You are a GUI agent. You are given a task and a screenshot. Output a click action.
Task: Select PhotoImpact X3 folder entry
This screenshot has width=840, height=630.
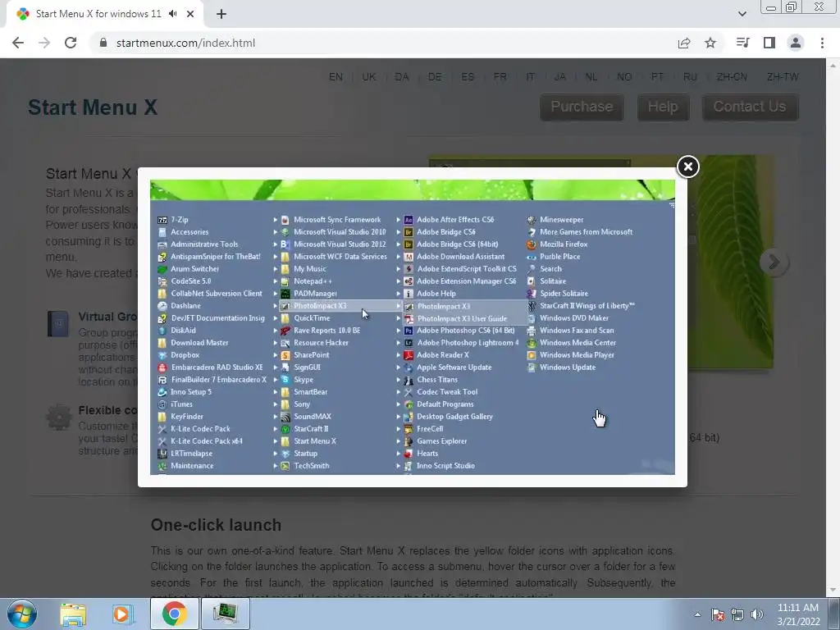pos(320,306)
